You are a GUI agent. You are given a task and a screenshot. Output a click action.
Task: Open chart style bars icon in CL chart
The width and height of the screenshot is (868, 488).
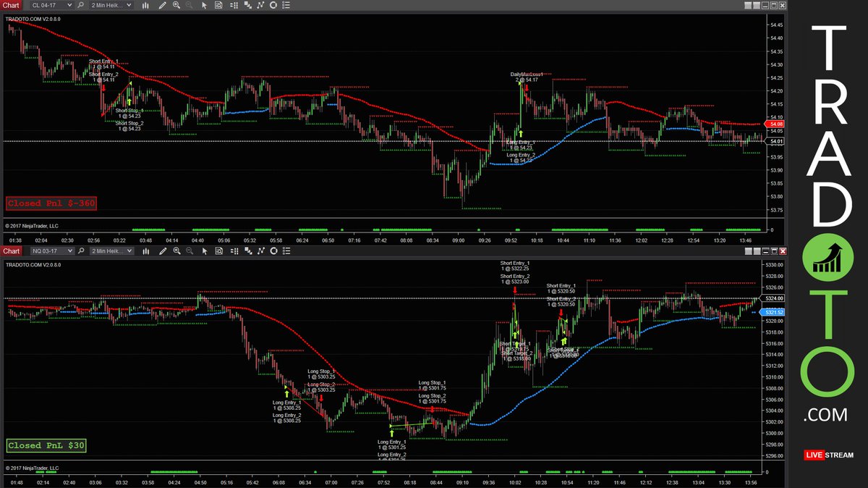point(145,5)
